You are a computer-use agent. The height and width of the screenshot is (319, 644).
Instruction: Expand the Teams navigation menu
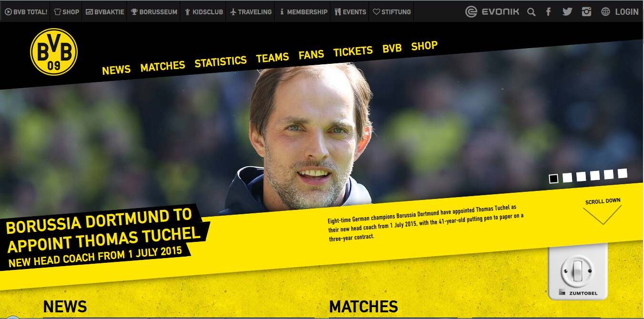272,58
